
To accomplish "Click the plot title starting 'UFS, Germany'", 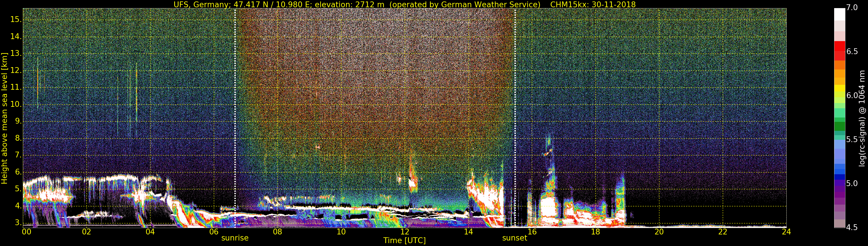I will (404, 4).
